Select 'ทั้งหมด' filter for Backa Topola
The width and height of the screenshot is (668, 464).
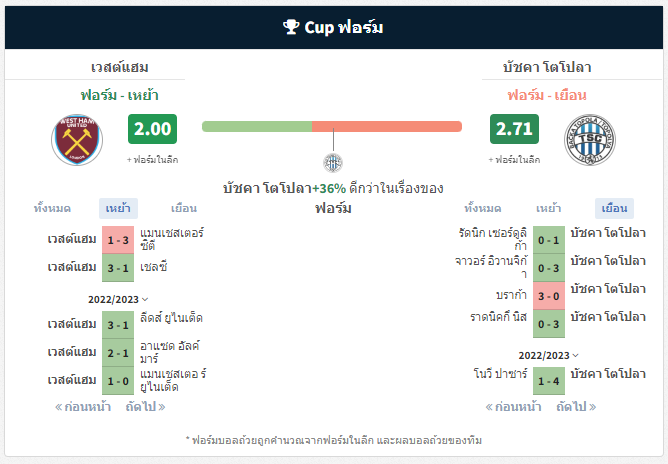pos(483,208)
